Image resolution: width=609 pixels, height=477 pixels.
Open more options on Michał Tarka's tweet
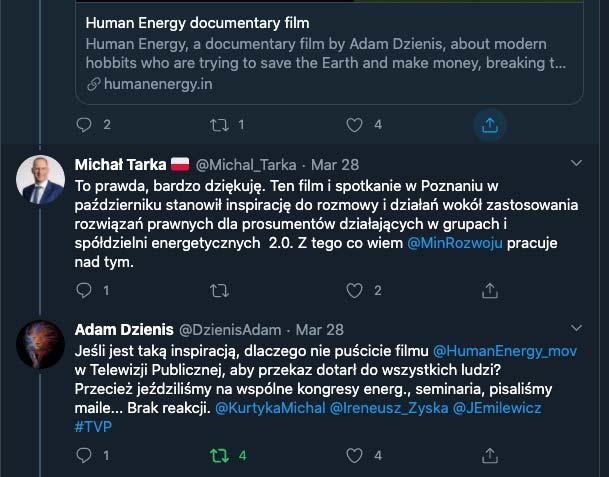(576, 162)
